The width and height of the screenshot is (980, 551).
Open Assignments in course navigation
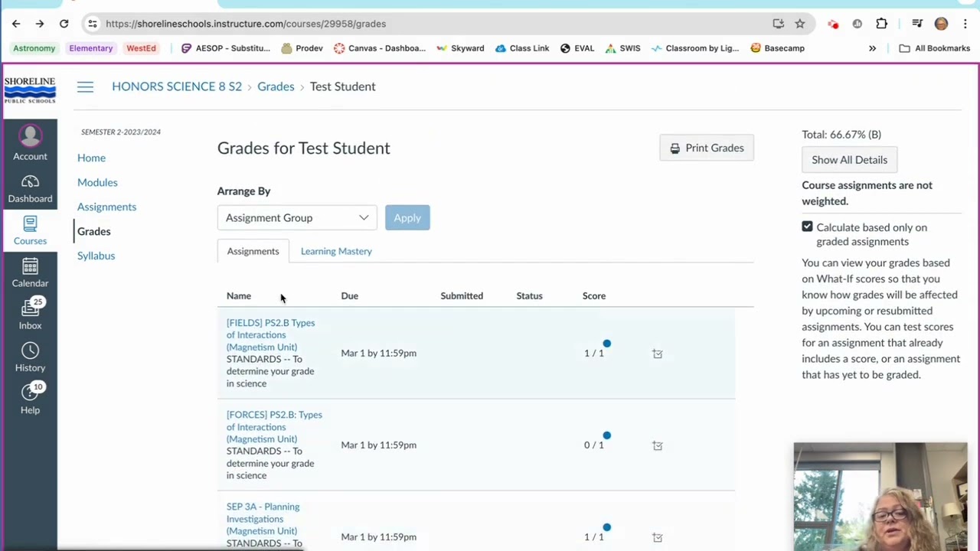pos(106,207)
